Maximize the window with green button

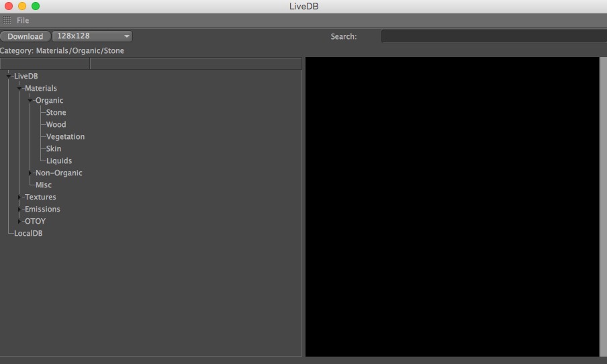pos(36,6)
